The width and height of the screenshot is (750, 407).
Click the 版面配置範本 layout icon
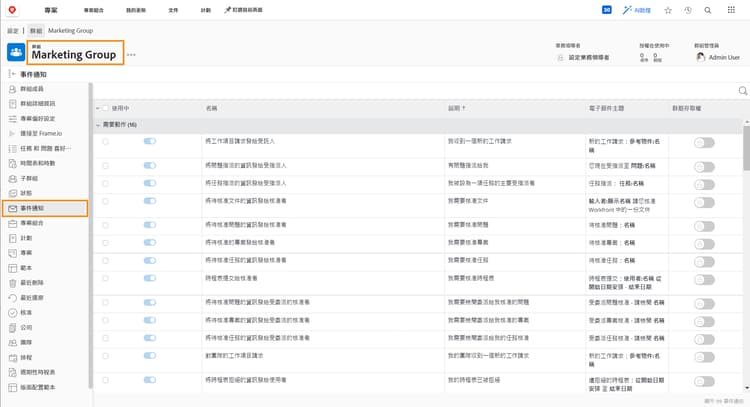pyautogui.click(x=12, y=387)
